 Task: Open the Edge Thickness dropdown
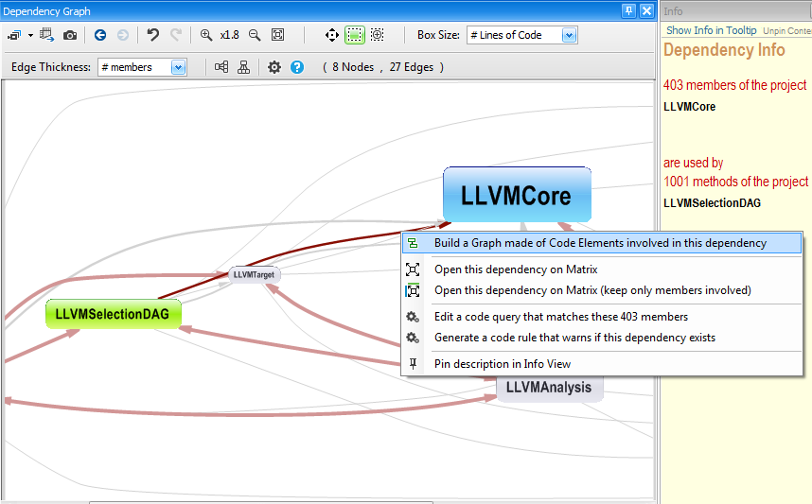(179, 67)
